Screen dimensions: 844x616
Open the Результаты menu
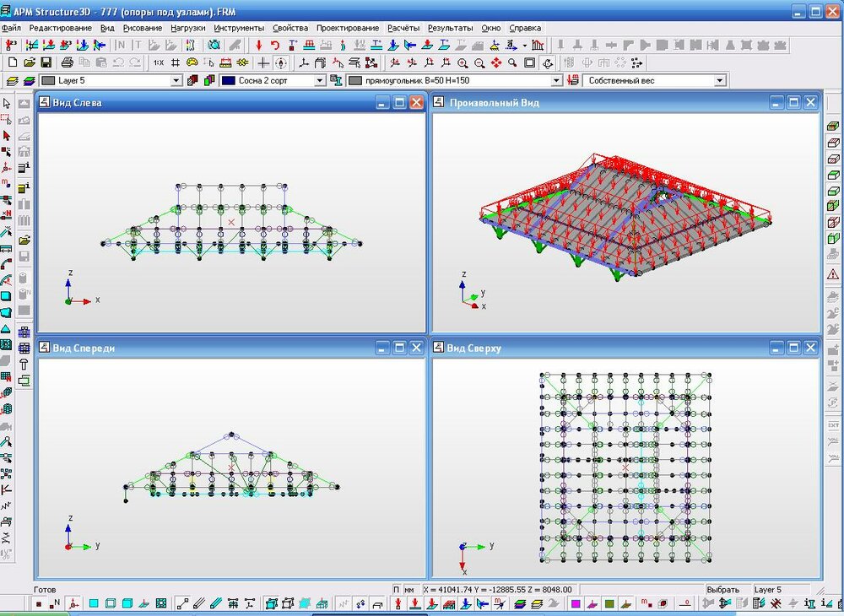tap(450, 28)
